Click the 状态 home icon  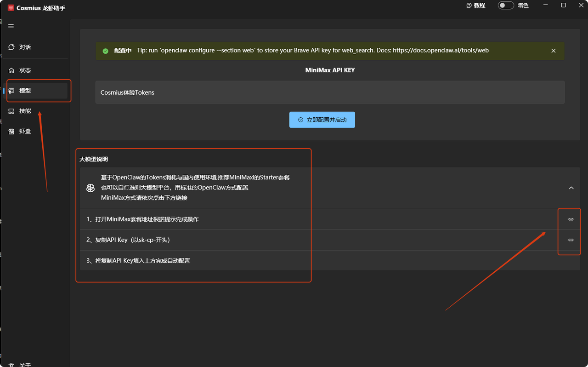[11, 70]
